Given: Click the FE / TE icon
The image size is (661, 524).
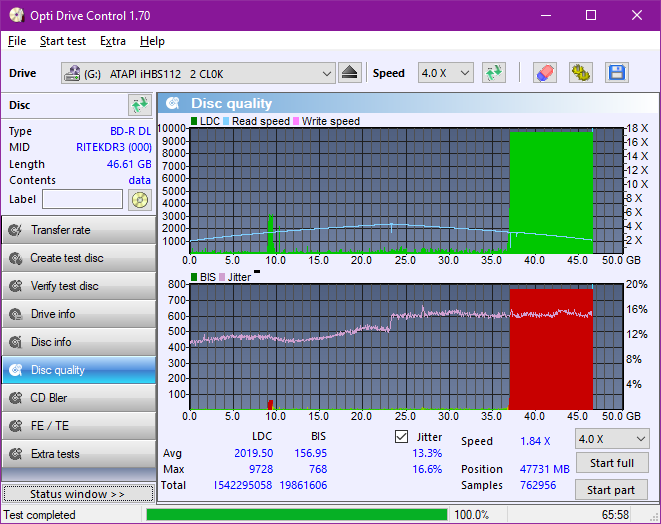Looking at the screenshot, I should (16, 426).
